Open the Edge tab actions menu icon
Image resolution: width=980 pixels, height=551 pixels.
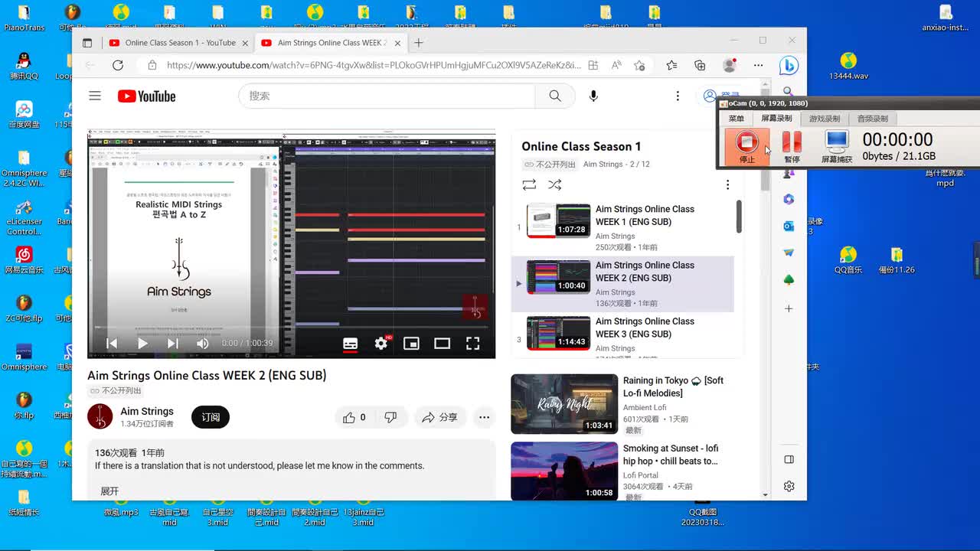pyautogui.click(x=87, y=43)
